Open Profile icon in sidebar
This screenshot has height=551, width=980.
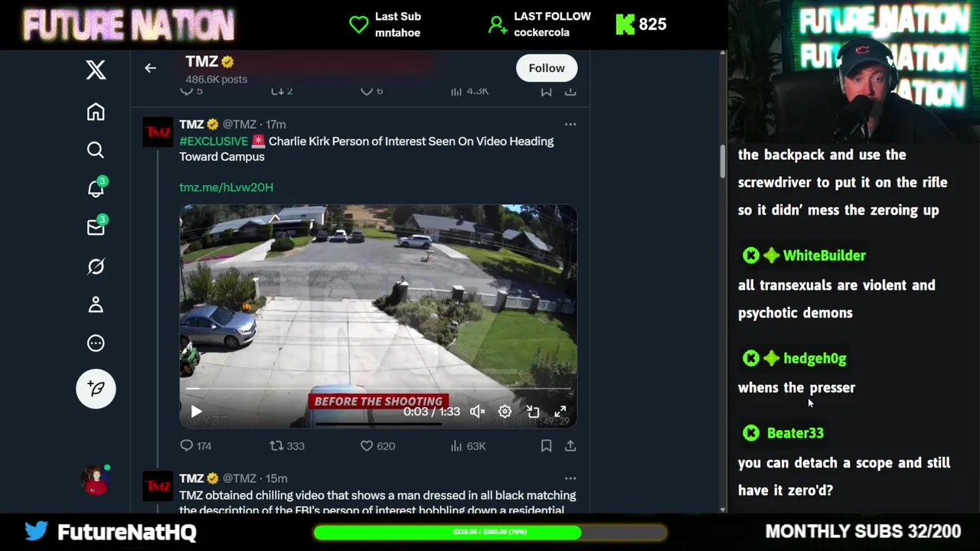[96, 305]
